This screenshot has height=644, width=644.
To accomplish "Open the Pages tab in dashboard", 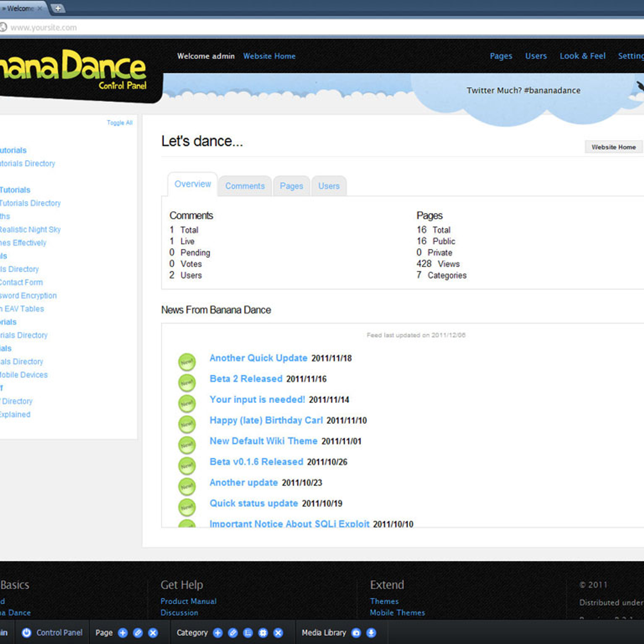I will [291, 186].
